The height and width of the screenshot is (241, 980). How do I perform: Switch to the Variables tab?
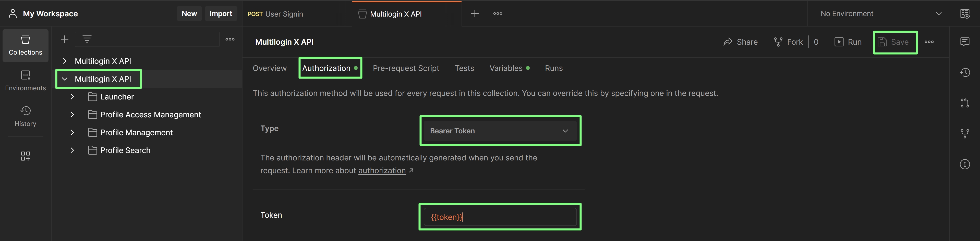(510, 68)
